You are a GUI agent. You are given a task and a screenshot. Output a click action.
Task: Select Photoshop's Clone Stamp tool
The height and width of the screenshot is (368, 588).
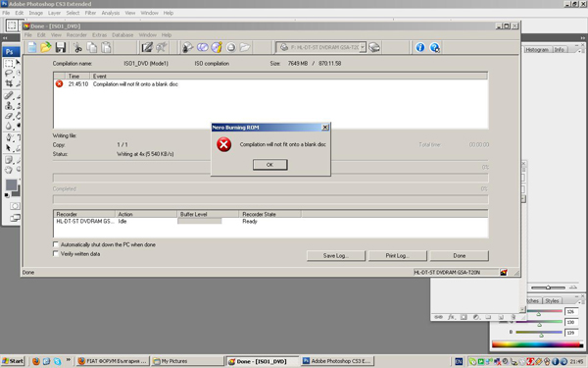click(x=9, y=106)
